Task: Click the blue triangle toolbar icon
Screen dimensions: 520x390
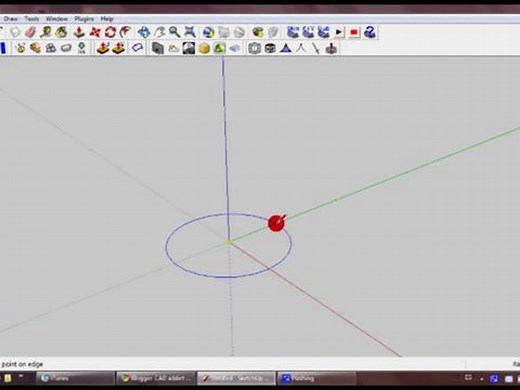Action: pyautogui.click(x=286, y=48)
